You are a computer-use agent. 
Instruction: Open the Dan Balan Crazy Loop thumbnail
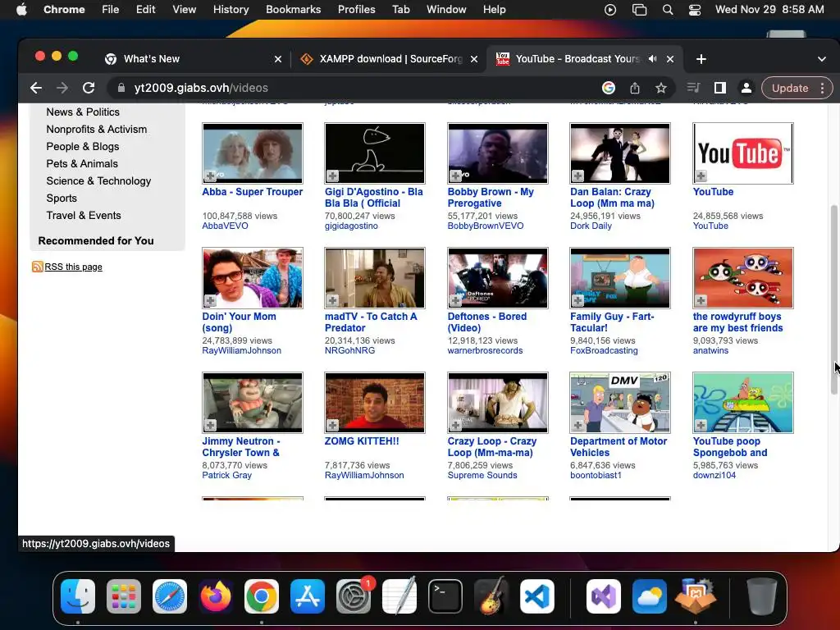click(620, 153)
